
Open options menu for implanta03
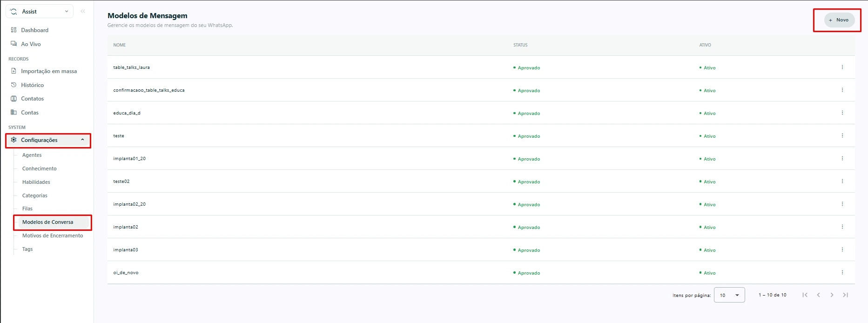point(842,250)
